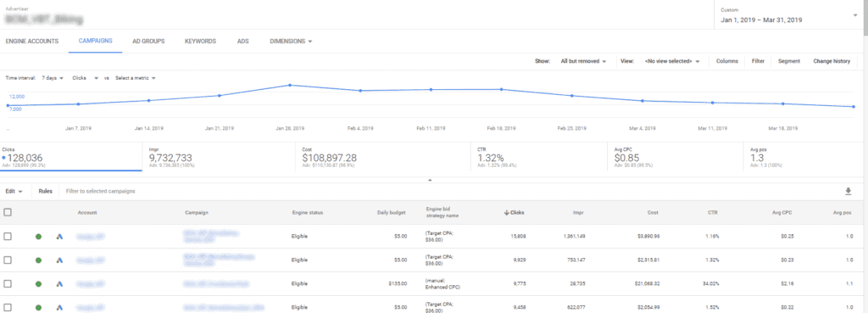Check the checkbox for the $135.00 budget campaign
This screenshot has width=868, height=313.
8,283
